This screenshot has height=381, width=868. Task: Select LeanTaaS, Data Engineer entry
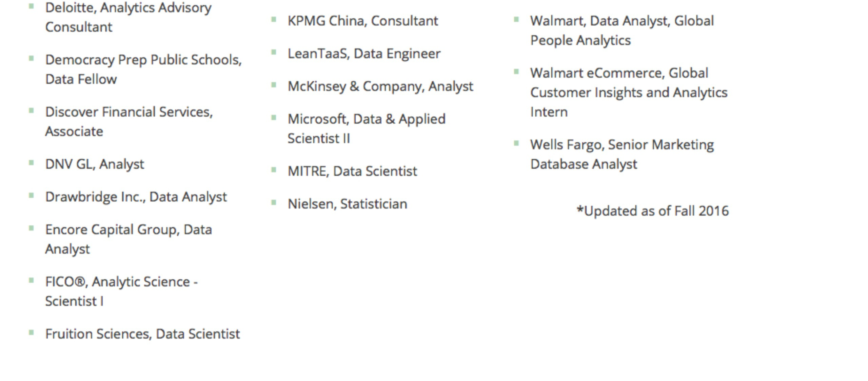pos(364,54)
